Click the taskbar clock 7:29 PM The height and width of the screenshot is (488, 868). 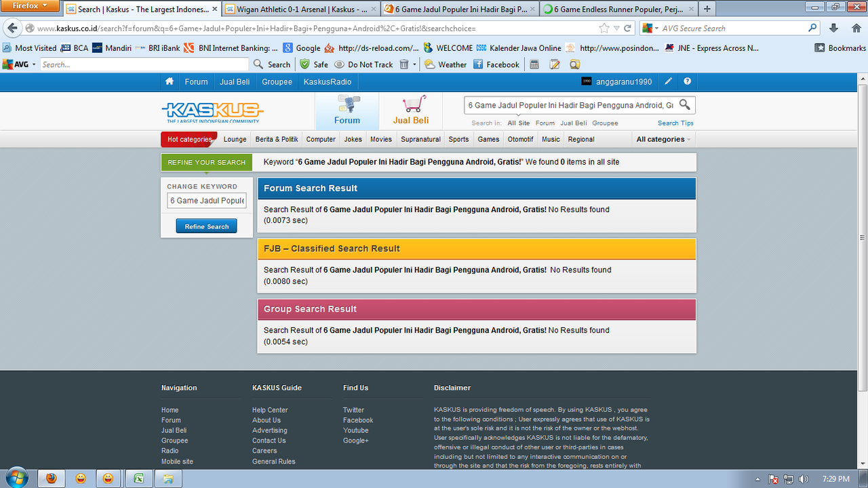[x=835, y=479]
